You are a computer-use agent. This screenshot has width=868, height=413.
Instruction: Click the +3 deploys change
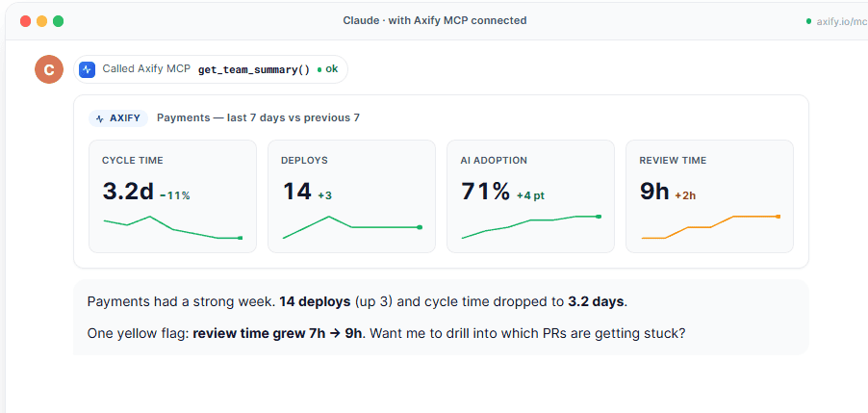325,195
